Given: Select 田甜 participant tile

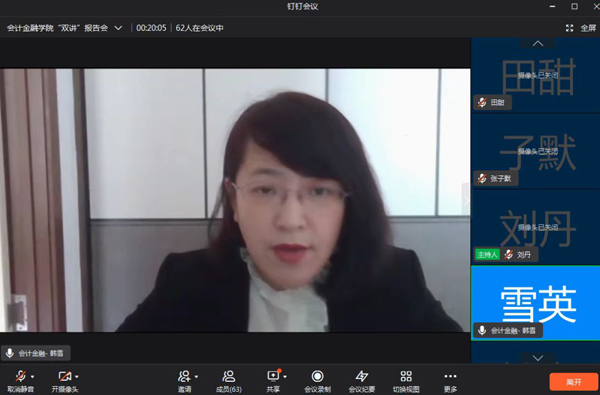Looking at the screenshot, I should point(535,75).
